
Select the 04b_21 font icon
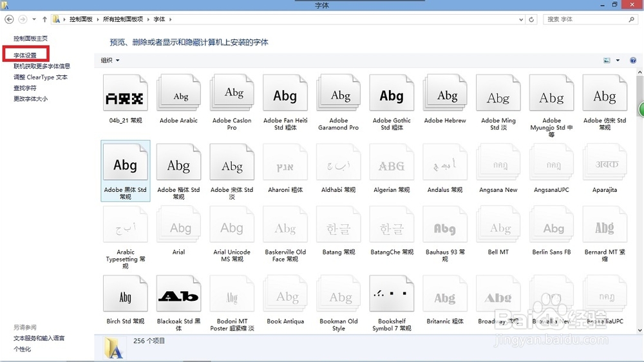(x=126, y=93)
